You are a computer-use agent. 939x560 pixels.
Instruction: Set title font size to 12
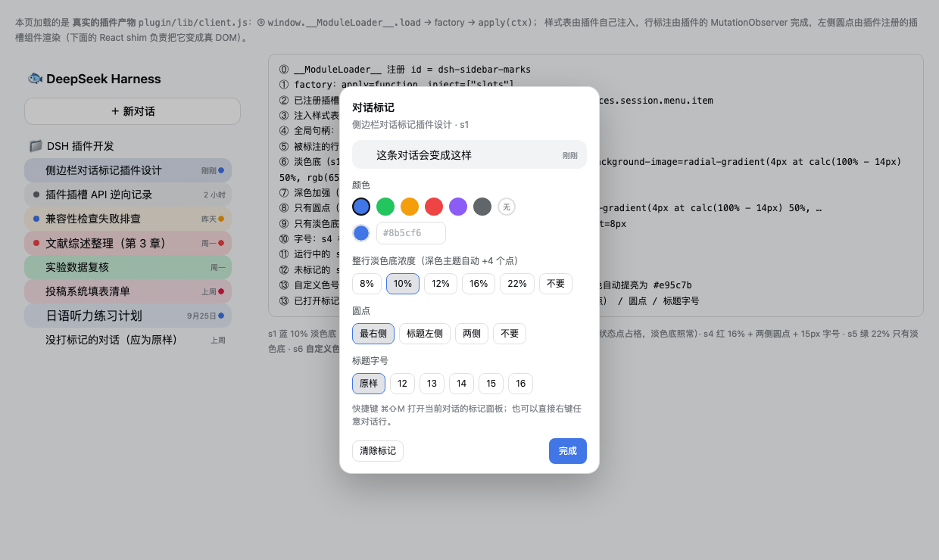[402, 384]
